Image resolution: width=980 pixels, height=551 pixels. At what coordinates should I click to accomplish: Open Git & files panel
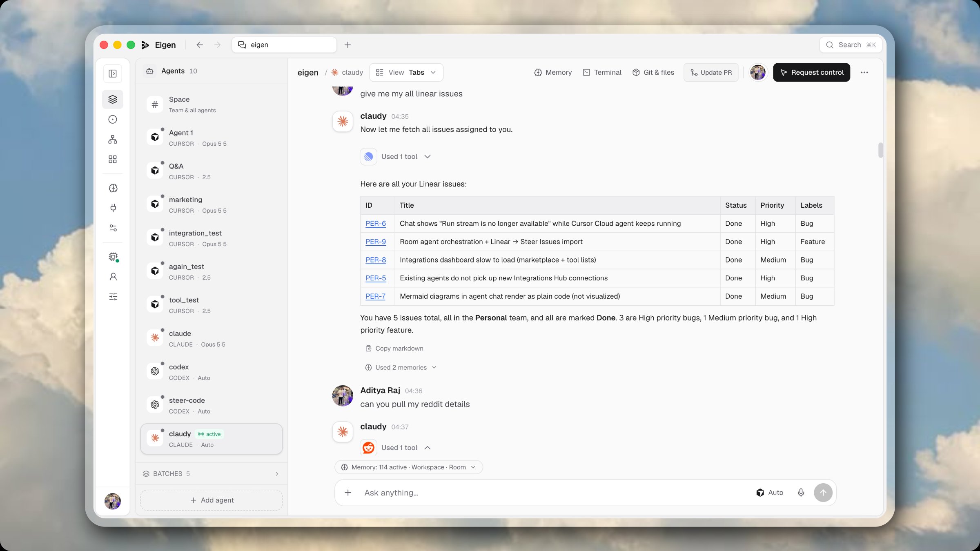(x=653, y=72)
